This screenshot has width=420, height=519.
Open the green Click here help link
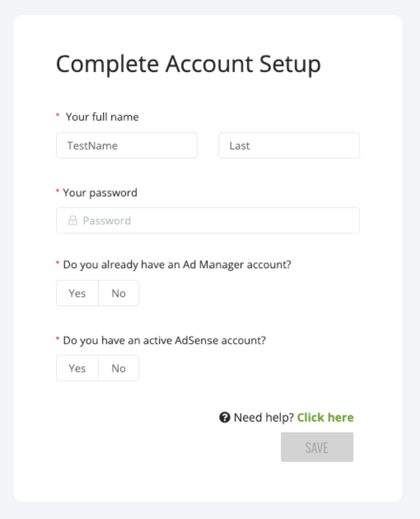coord(325,418)
